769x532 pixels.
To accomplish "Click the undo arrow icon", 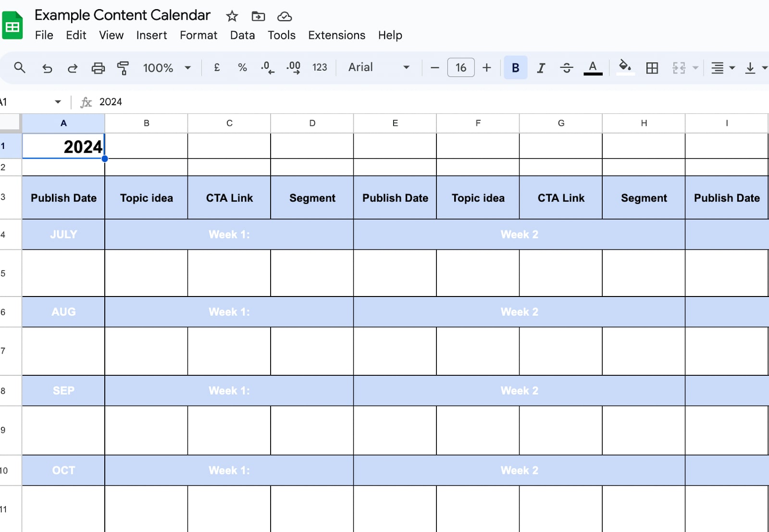I will [47, 68].
